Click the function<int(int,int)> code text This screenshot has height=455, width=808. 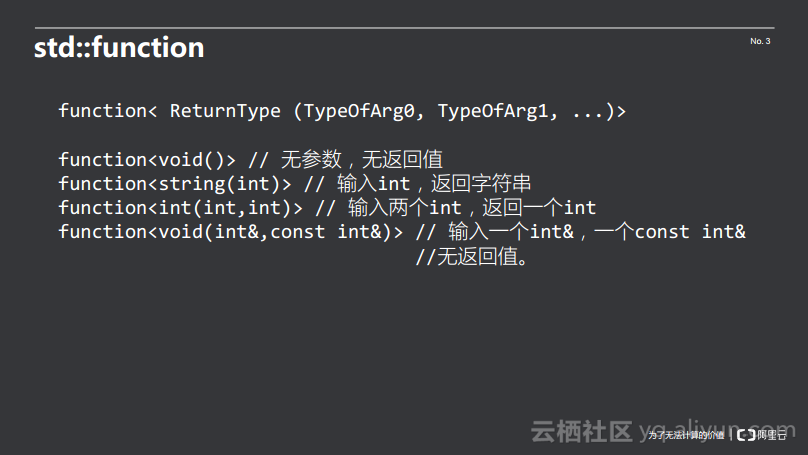point(180,207)
